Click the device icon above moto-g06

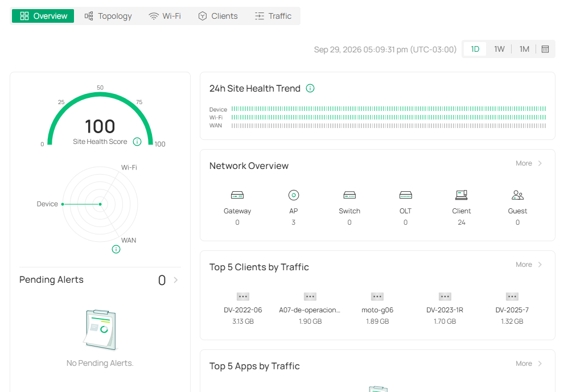[377, 296]
